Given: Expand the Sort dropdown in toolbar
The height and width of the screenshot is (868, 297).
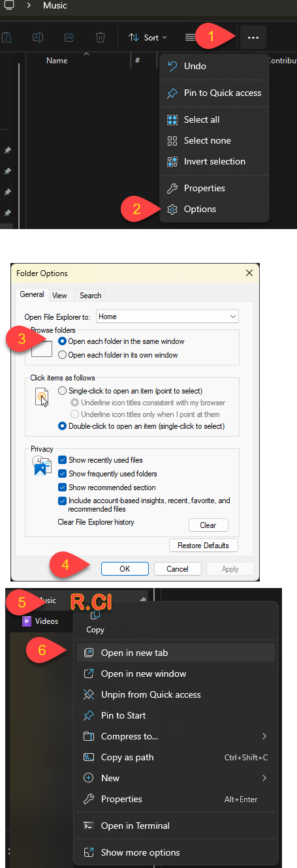Looking at the screenshot, I should [x=148, y=37].
